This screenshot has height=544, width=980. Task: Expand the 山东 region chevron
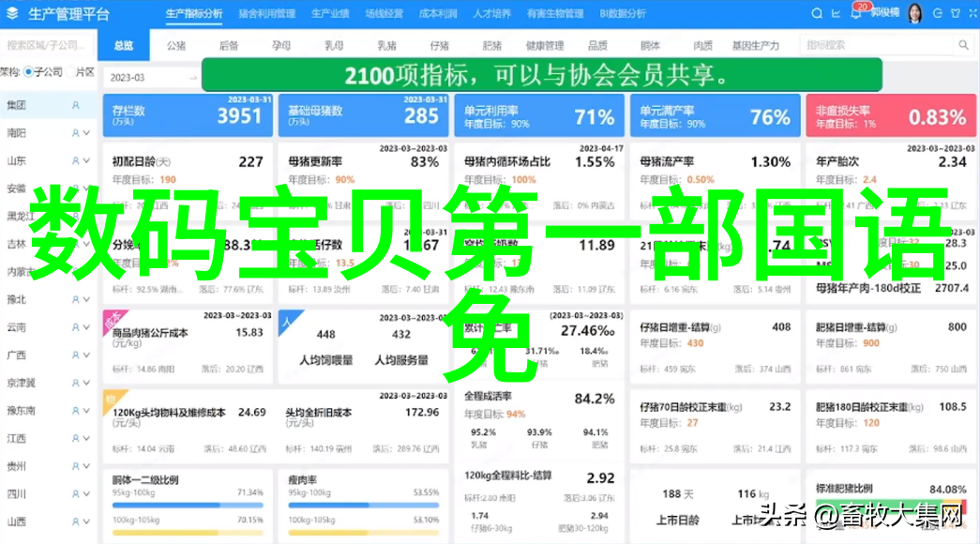click(86, 161)
